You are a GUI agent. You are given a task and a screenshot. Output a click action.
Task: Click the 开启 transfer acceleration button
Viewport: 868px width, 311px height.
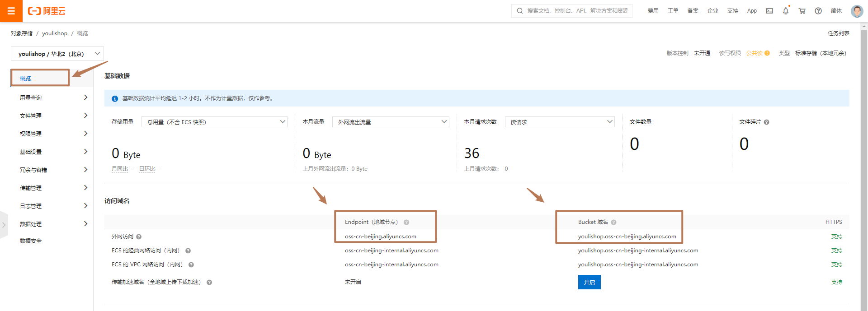pyautogui.click(x=590, y=282)
